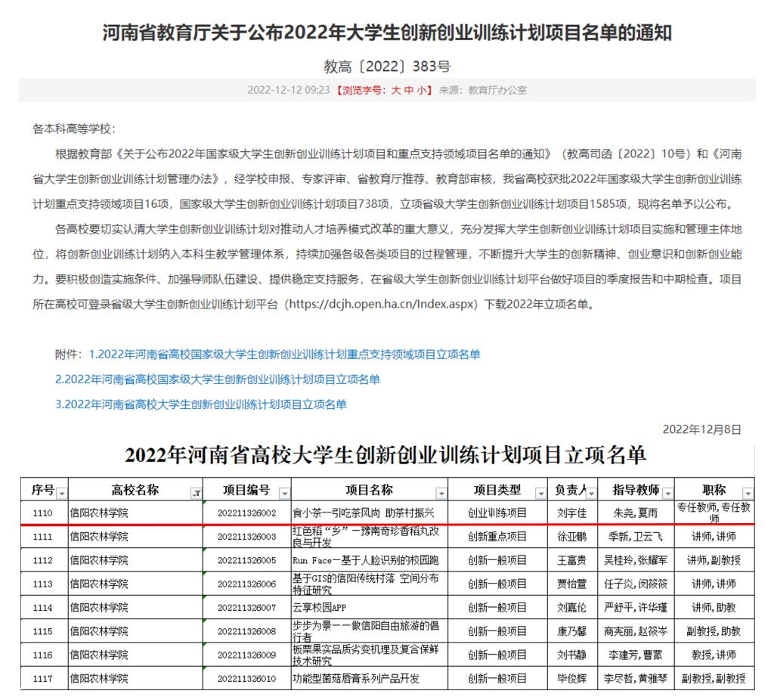The width and height of the screenshot is (774, 700).
Task: Open the 项目名称 filter dropdown arrow
Action: 441,493
